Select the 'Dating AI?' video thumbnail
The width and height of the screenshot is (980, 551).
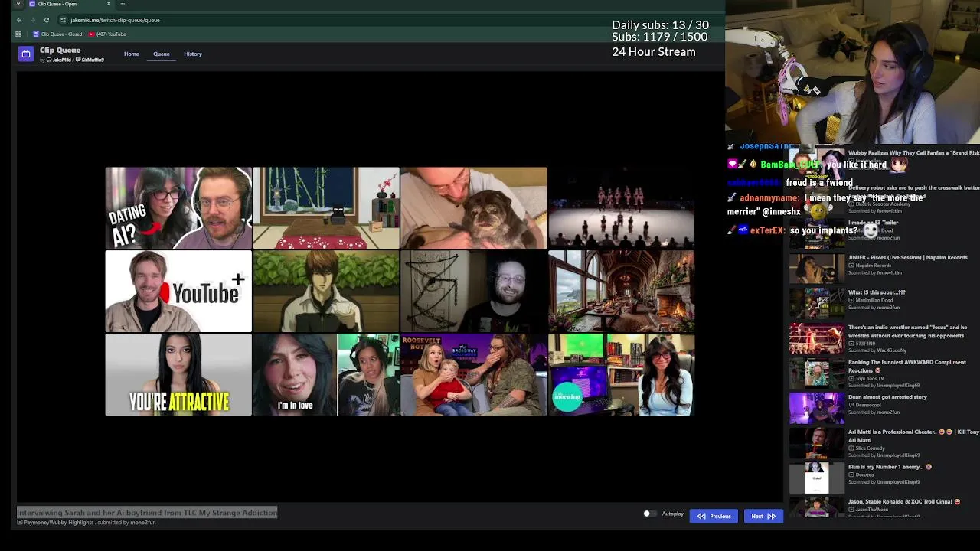coord(178,208)
